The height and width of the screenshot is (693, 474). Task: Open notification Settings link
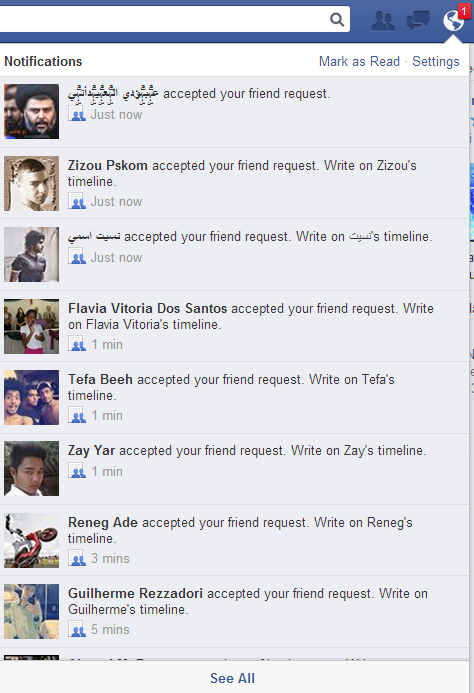click(x=436, y=61)
